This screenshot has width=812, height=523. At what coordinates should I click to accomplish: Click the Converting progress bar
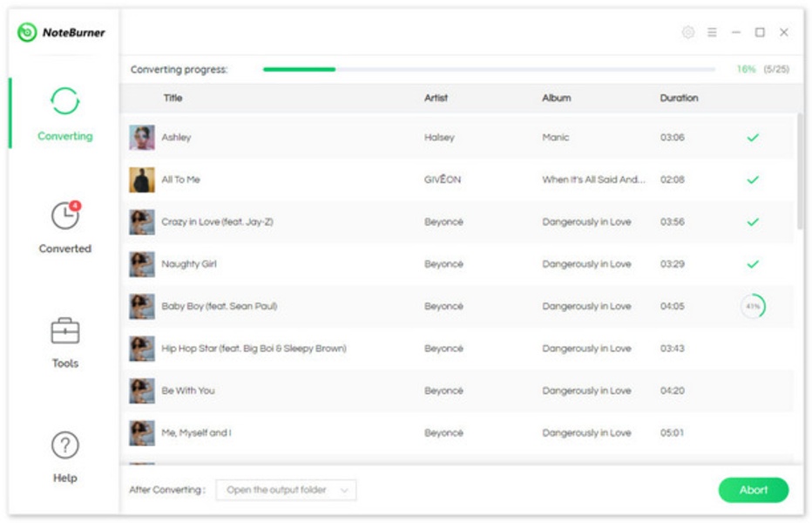(x=488, y=69)
